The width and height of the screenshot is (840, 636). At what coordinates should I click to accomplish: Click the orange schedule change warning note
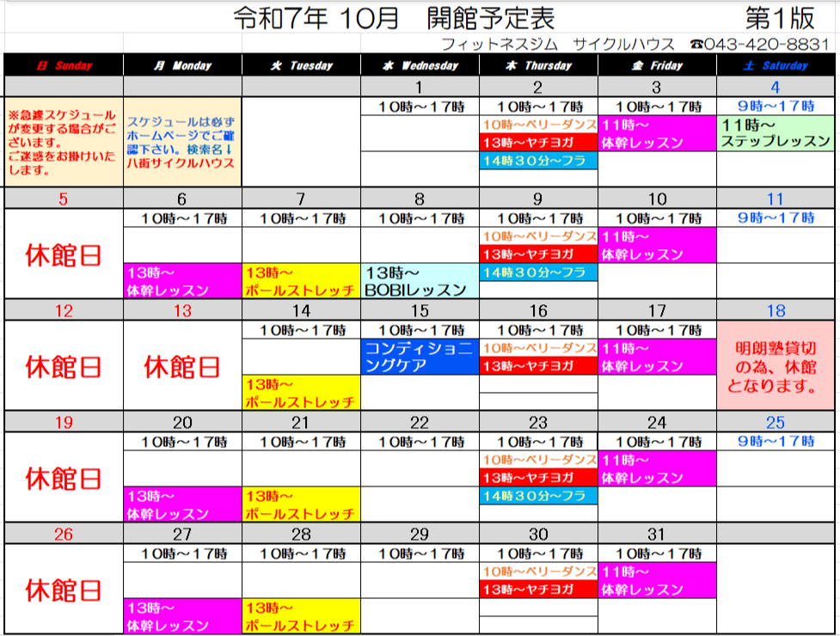pyautogui.click(x=64, y=142)
